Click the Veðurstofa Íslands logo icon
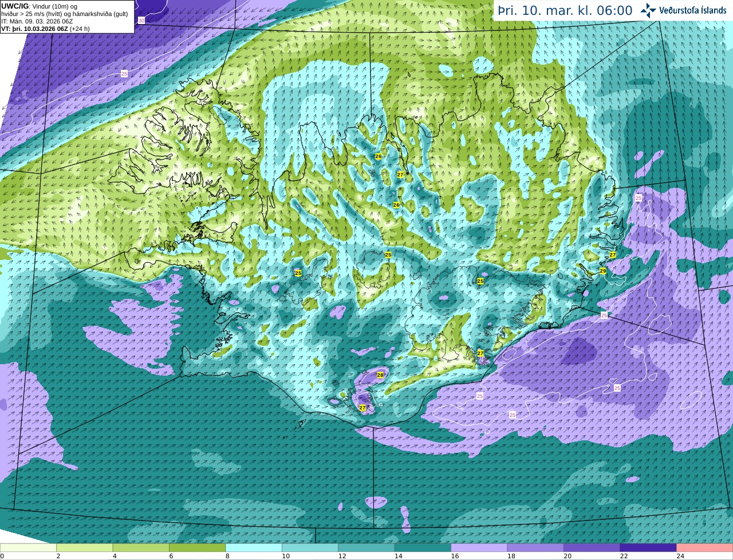 (648, 10)
